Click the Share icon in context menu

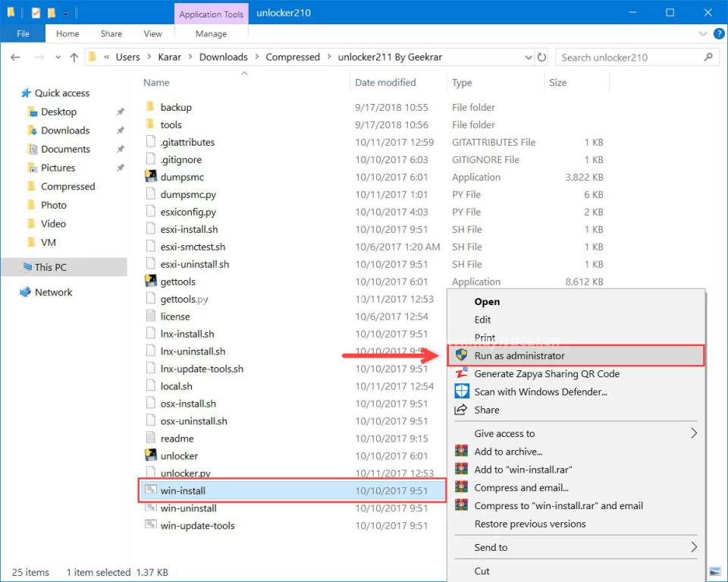click(461, 410)
